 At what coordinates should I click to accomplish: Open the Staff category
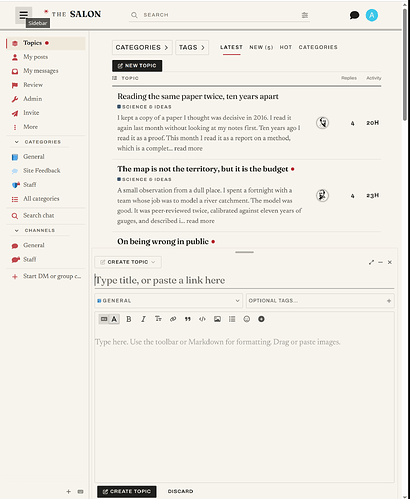pyautogui.click(x=46, y=185)
